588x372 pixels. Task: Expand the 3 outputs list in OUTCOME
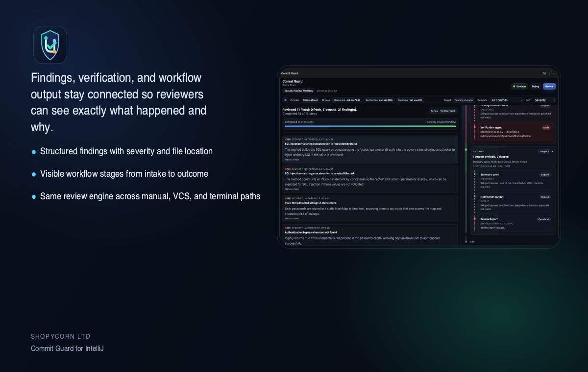pyautogui.click(x=544, y=151)
